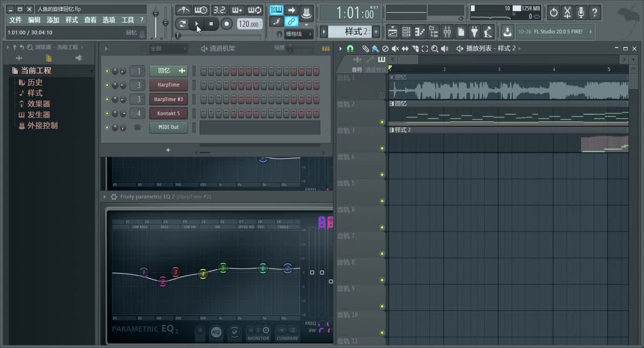Open the 样式 menu
Screen dimensions: 644x348
pos(72,20)
